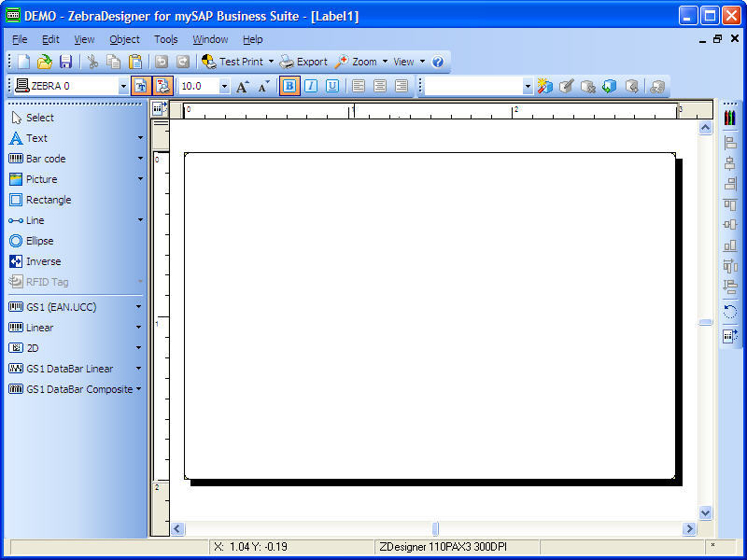Select the Text tool
This screenshot has height=560, width=747.
(36, 138)
